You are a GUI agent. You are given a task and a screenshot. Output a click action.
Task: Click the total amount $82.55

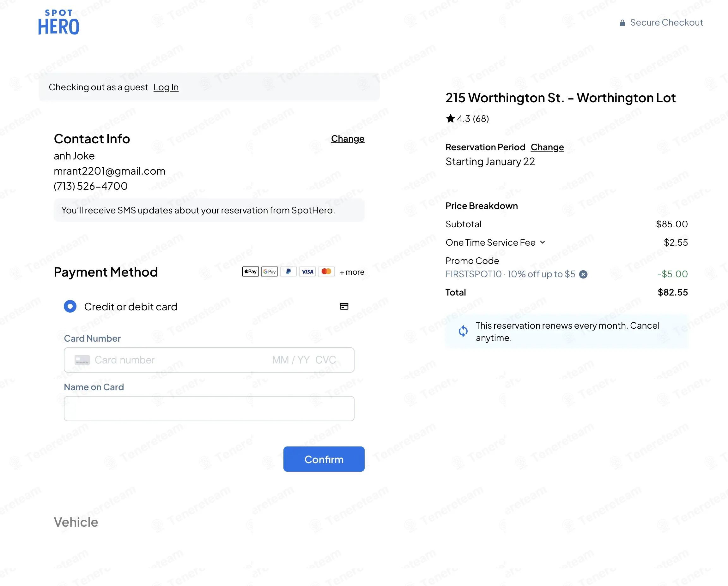[x=673, y=292]
